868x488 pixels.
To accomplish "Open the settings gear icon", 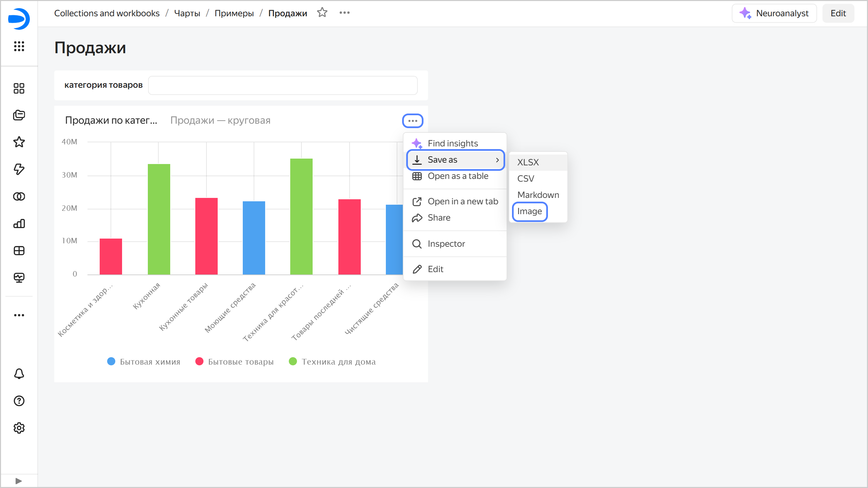I will pyautogui.click(x=19, y=428).
